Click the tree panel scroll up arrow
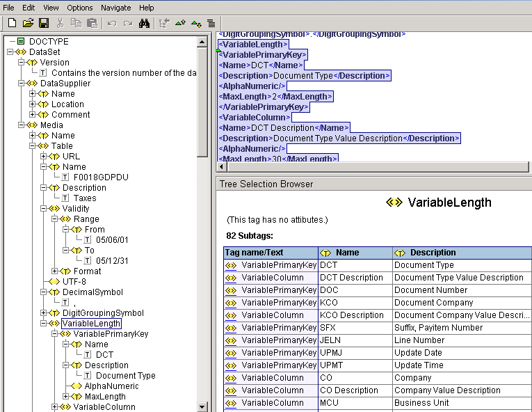The image size is (532, 412). (202, 42)
